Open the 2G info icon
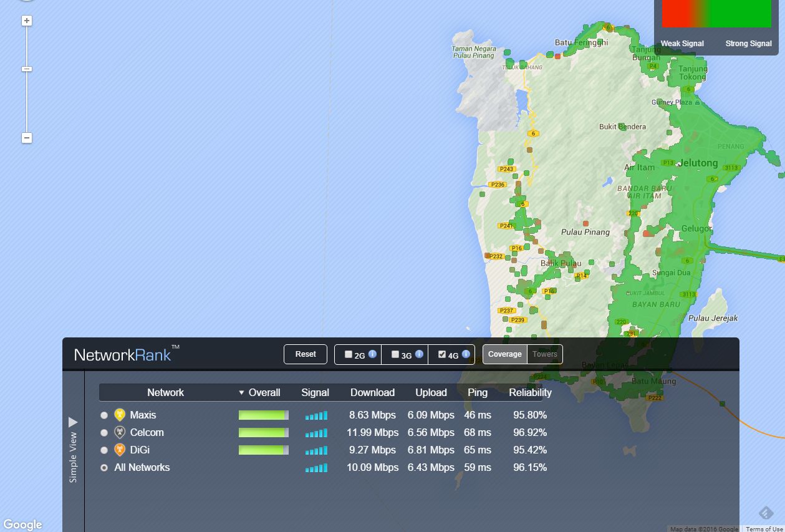The height and width of the screenshot is (532, 785). pos(372,354)
